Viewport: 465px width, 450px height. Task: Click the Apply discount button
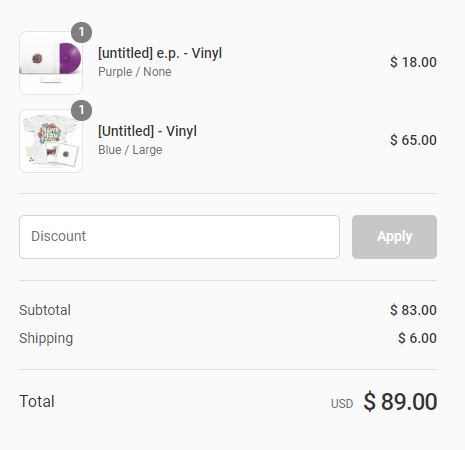394,237
